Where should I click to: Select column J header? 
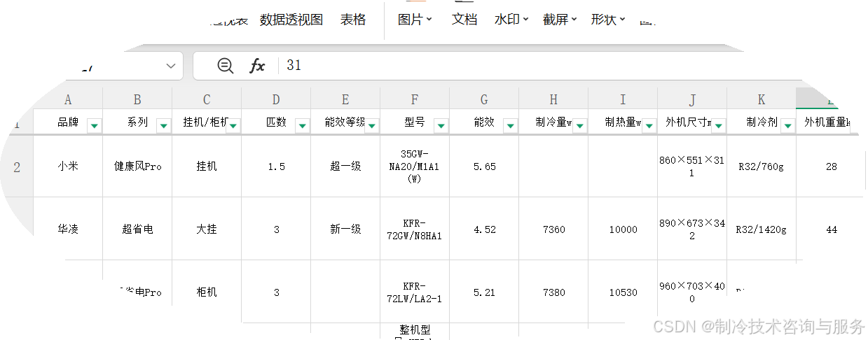point(692,99)
